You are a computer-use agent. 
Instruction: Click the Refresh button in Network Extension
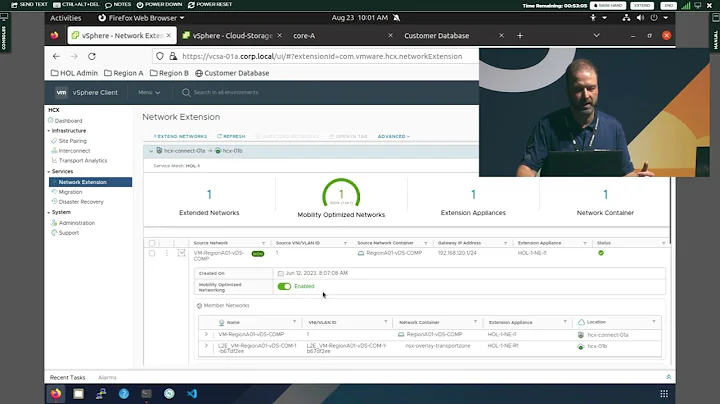pos(231,136)
